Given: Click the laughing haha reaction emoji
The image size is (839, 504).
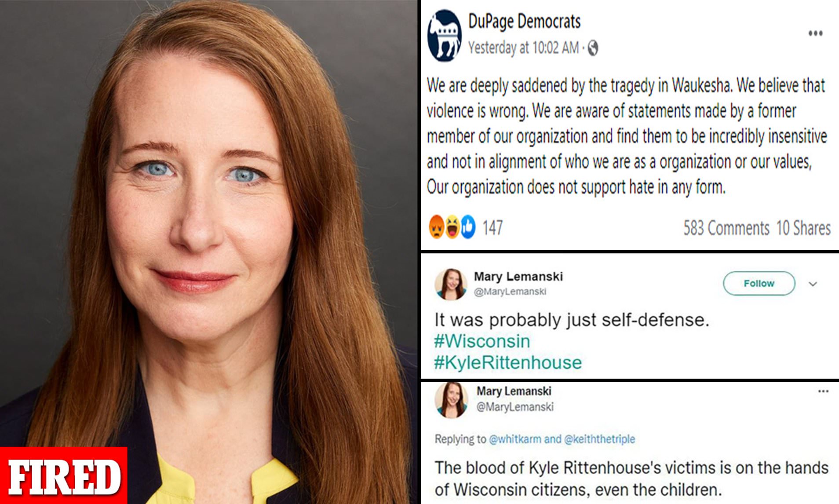Looking at the screenshot, I should 452,227.
